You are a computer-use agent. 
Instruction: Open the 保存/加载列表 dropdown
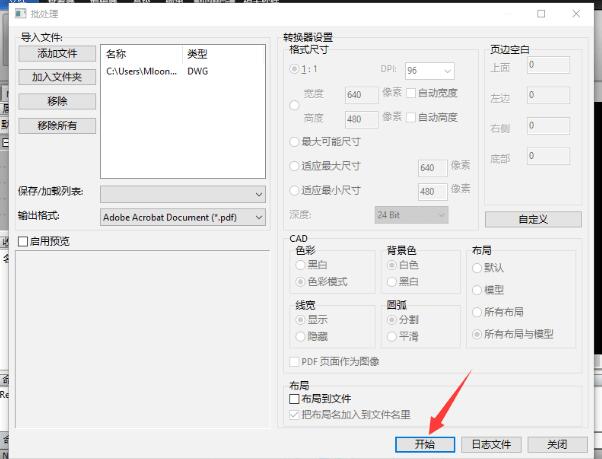click(x=183, y=193)
